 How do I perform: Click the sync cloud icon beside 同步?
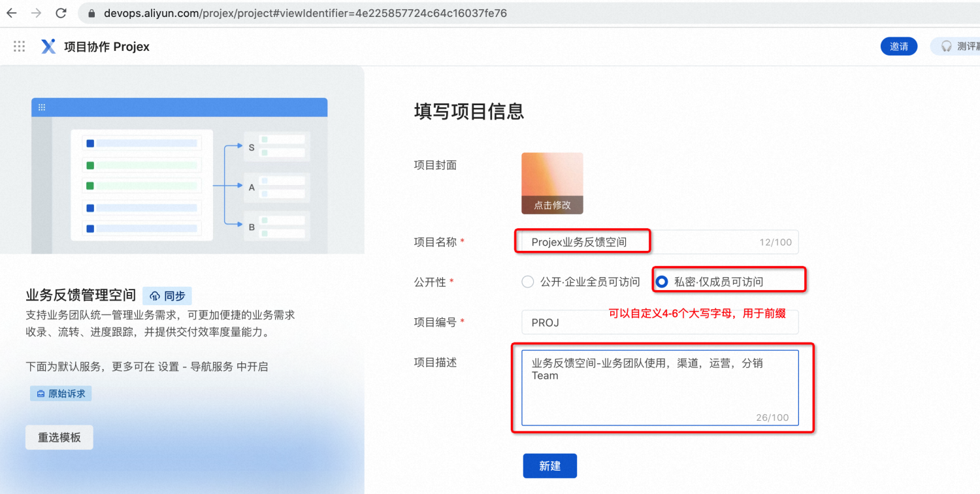(x=155, y=296)
